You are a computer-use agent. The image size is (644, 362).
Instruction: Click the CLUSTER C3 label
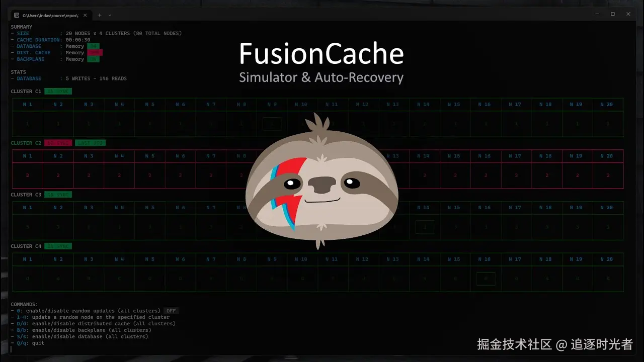pyautogui.click(x=26, y=195)
